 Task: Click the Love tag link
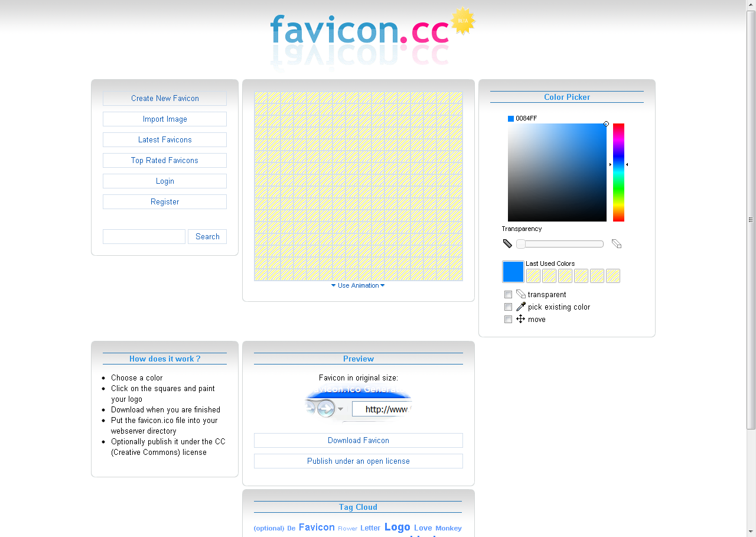point(423,528)
